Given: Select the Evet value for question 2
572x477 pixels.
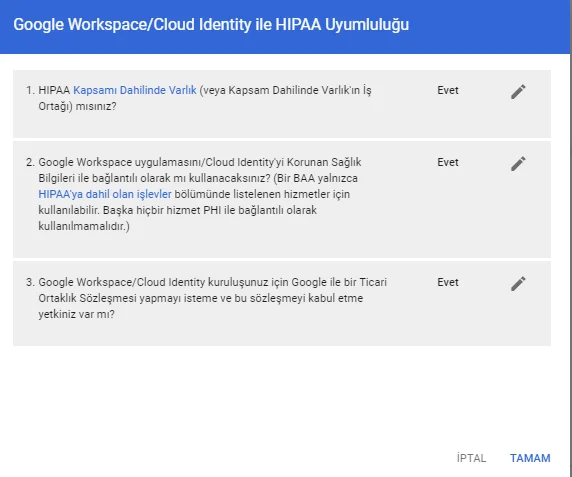Looking at the screenshot, I should pos(448,162).
